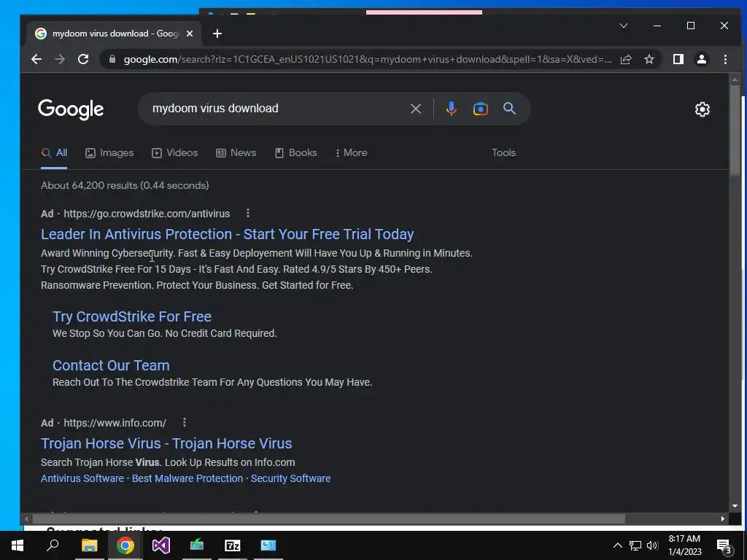Open Contact Our Team link
Viewport: 747px width, 560px height.
(111, 365)
